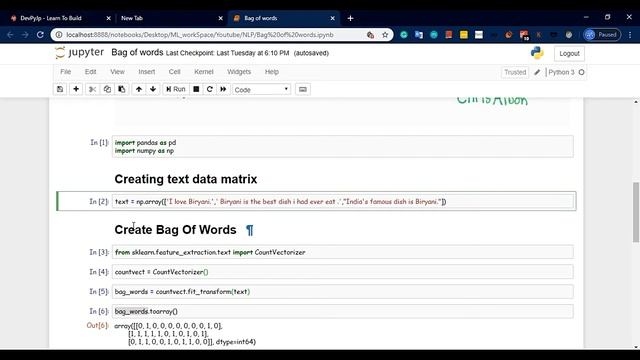
Task: Click the Logout button
Action: 569,53
